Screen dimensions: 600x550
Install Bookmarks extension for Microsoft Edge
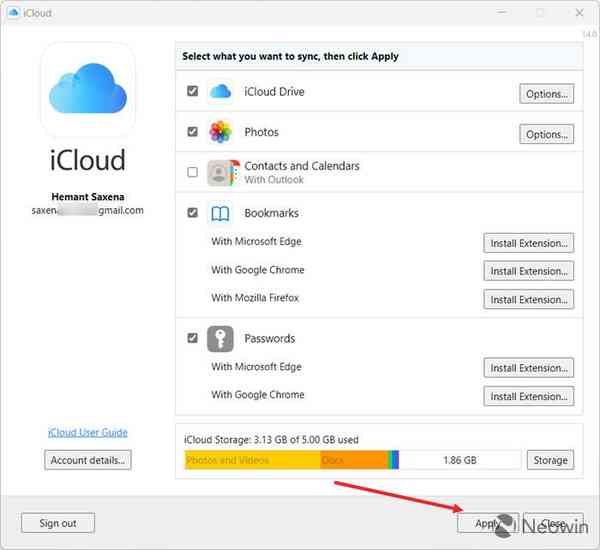coord(529,243)
